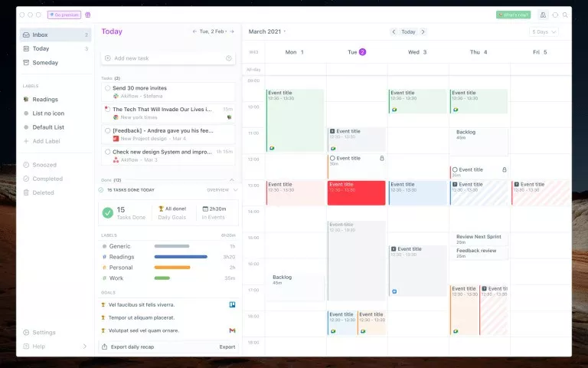Image resolution: width=588 pixels, height=368 pixels.
Task: Open the Tue, 2 Feb date dropdown
Action: 214,31
